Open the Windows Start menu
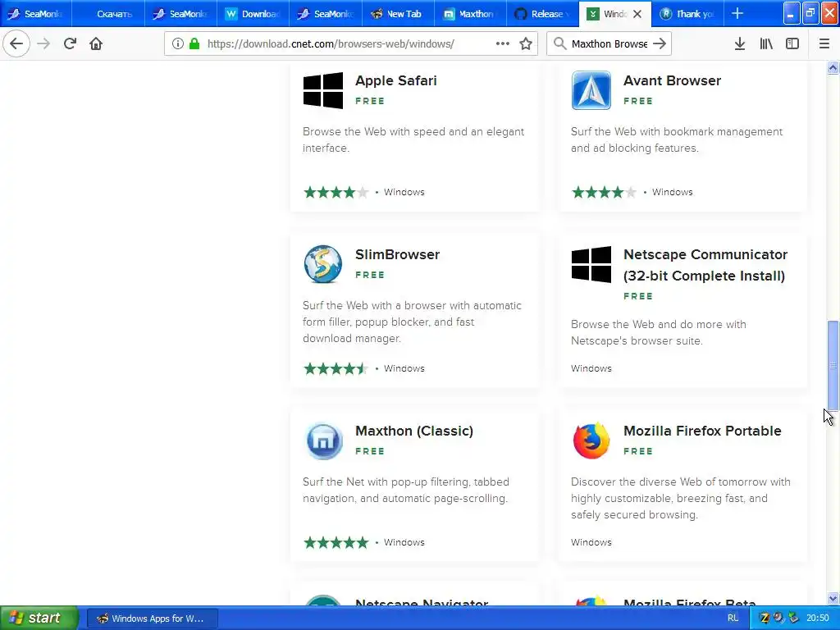Viewport: 840px width, 630px height. click(39, 618)
